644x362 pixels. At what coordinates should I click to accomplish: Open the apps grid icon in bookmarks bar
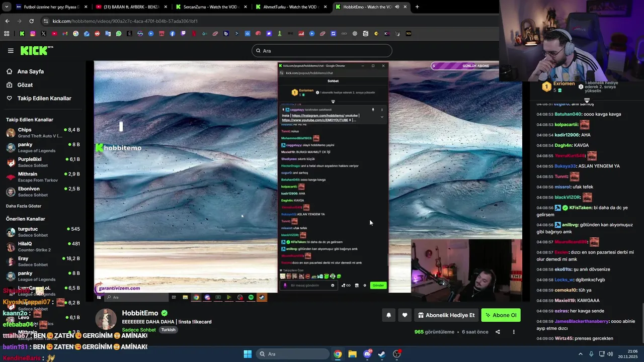[7, 34]
